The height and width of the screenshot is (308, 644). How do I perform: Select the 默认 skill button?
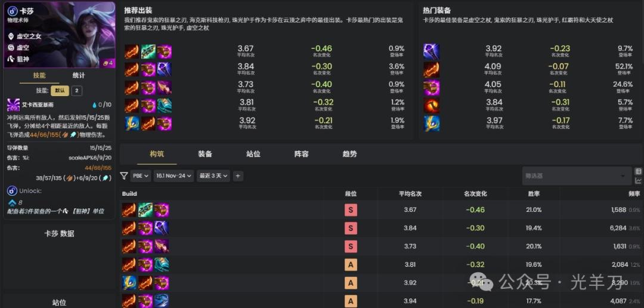(x=60, y=91)
